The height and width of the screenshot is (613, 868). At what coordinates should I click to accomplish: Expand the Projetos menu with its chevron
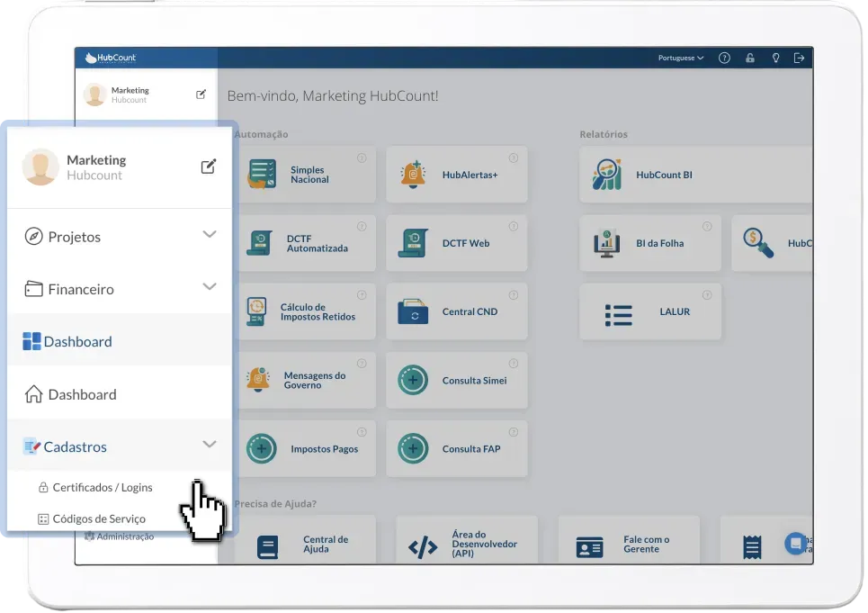pos(210,234)
